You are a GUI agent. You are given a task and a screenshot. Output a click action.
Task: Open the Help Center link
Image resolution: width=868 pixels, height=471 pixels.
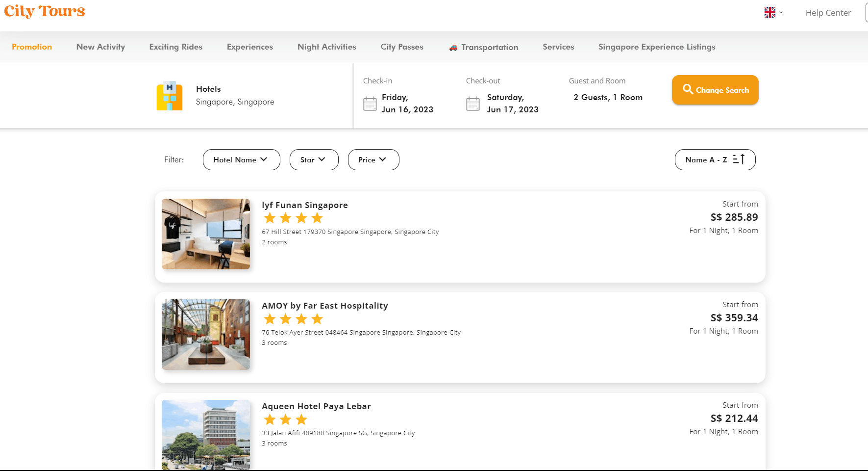tap(828, 13)
